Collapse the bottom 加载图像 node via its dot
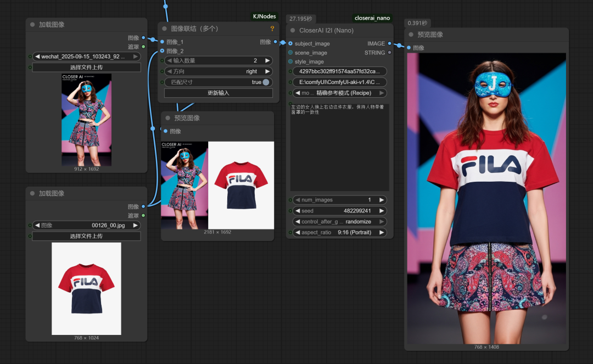Image resolution: width=593 pixels, height=364 pixels. (32, 193)
